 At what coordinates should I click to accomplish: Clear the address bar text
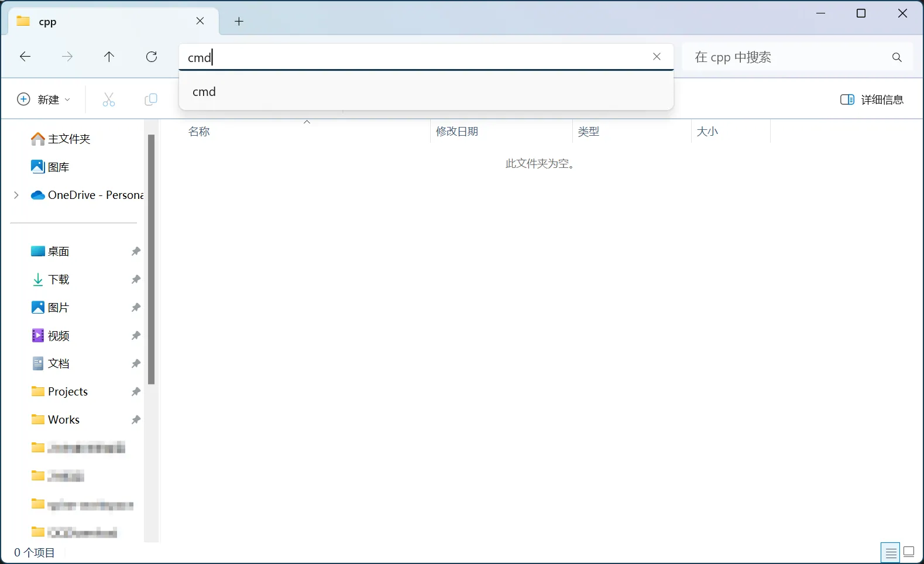coord(657,57)
